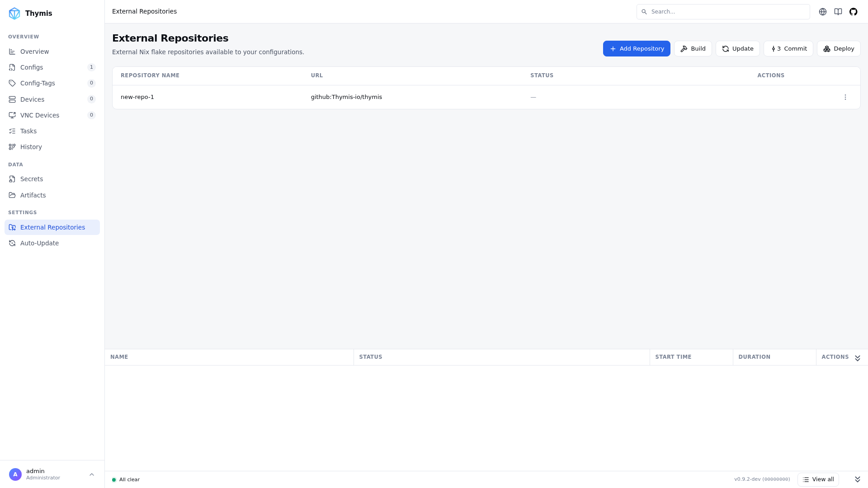
Task: Go to Tasks page
Action: (52, 131)
